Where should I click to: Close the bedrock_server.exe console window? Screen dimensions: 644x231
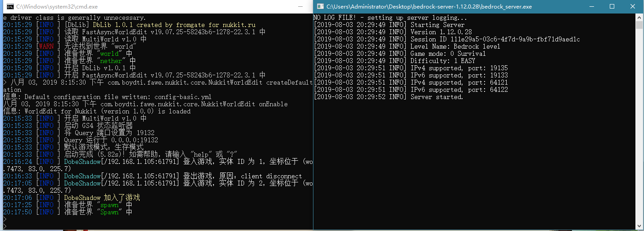point(633,7)
